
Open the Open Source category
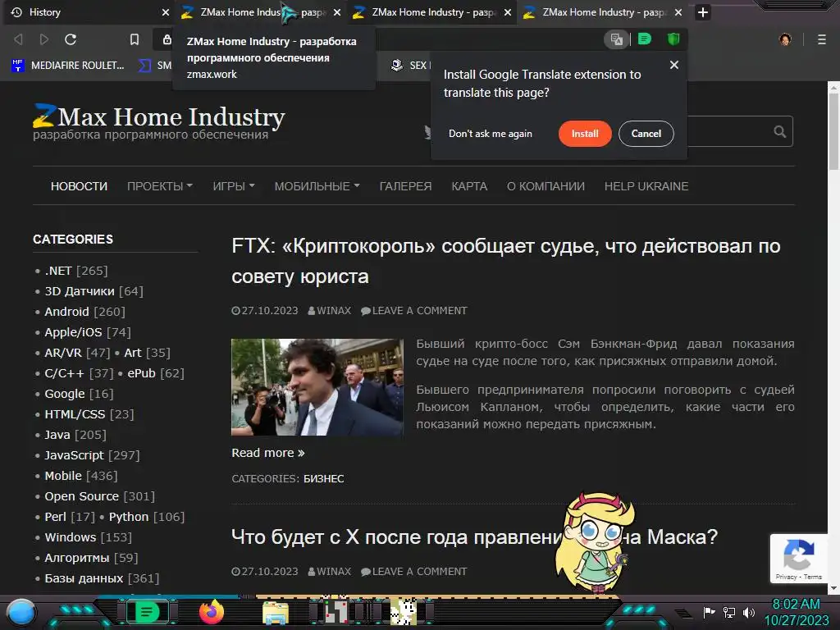pos(81,496)
